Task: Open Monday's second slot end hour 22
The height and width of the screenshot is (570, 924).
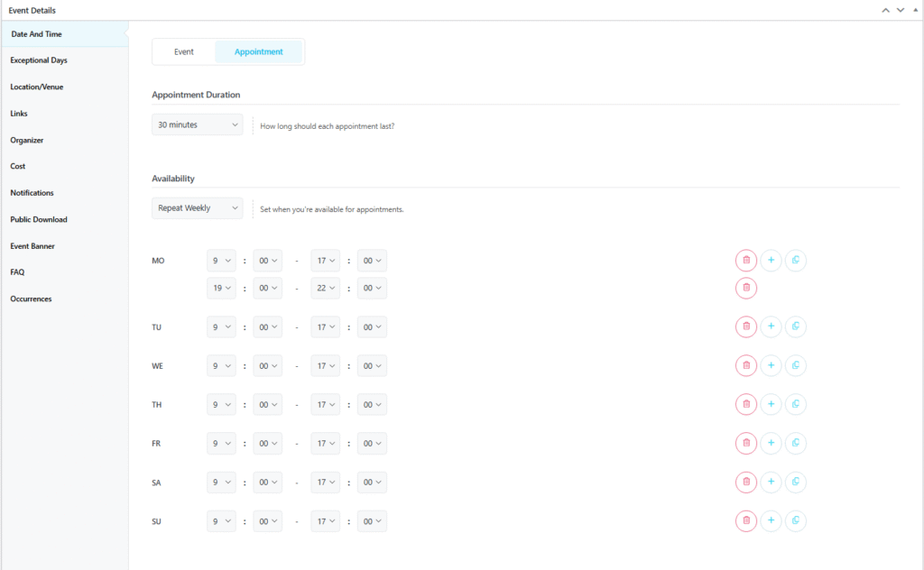Action: (x=326, y=288)
